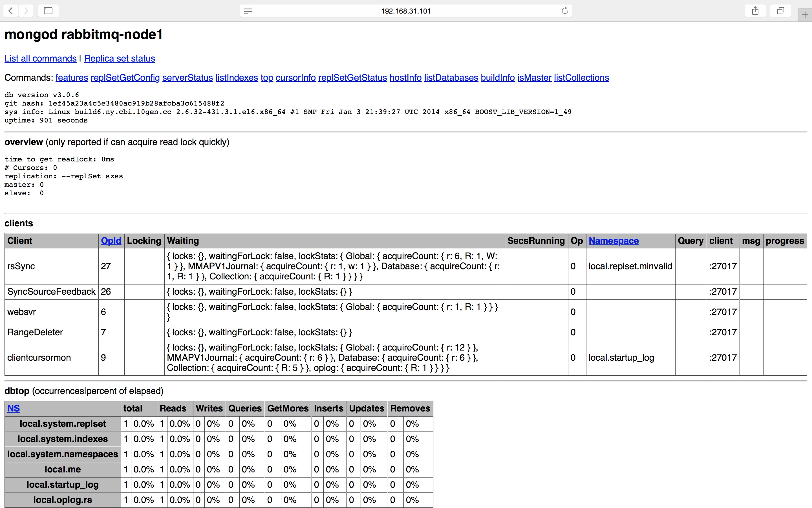Go forward with the Safari forward arrow
The height and width of the screenshot is (508, 812).
(x=26, y=11)
